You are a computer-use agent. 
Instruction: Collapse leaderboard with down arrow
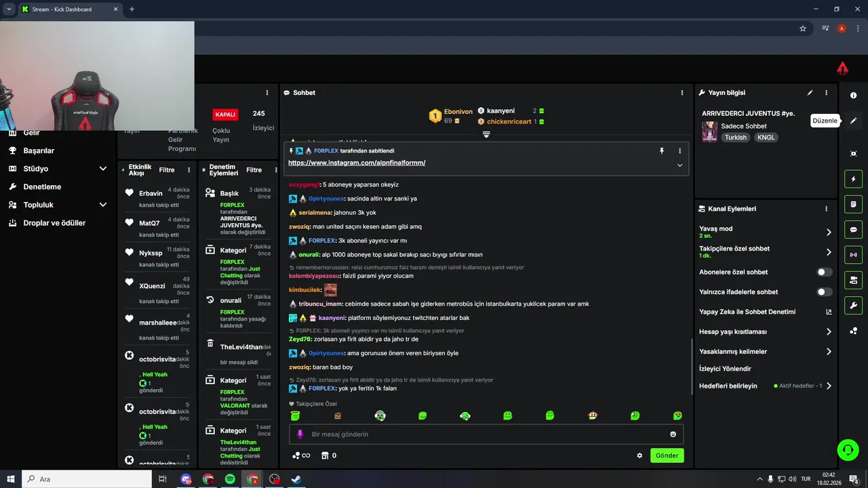[x=486, y=134]
